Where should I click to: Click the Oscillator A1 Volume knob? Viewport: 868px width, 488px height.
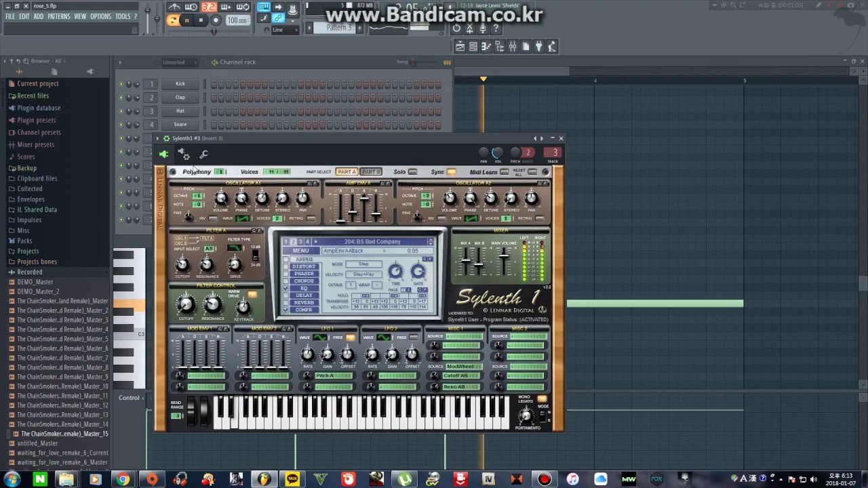221,199
